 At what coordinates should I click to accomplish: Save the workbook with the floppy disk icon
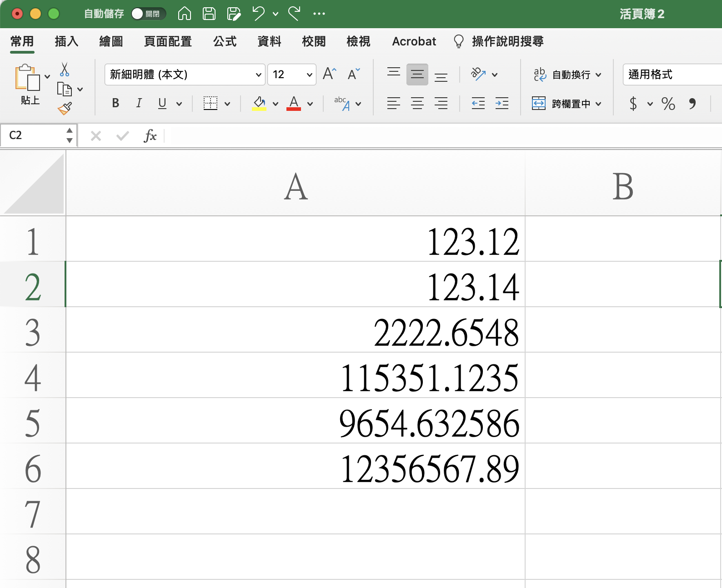point(209,14)
